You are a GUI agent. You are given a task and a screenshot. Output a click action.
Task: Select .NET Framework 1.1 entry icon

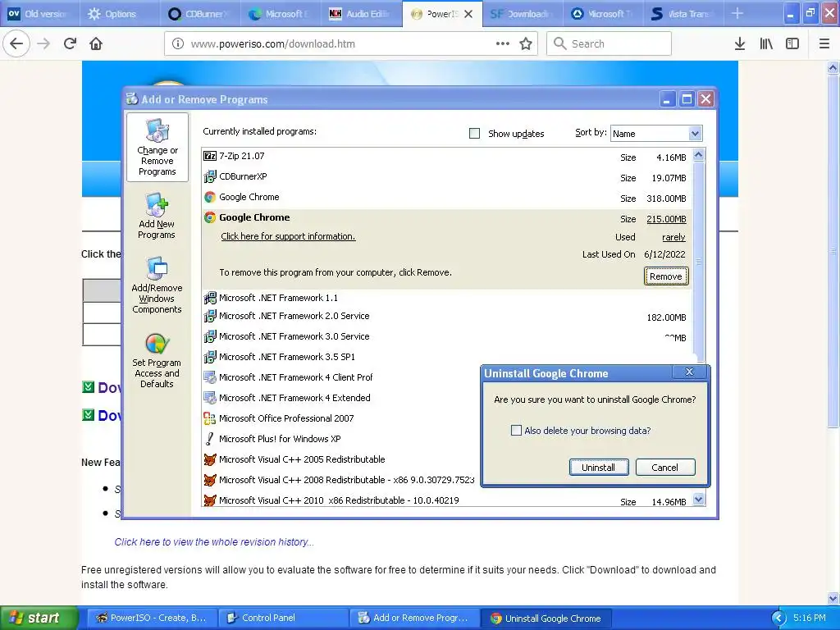point(210,298)
